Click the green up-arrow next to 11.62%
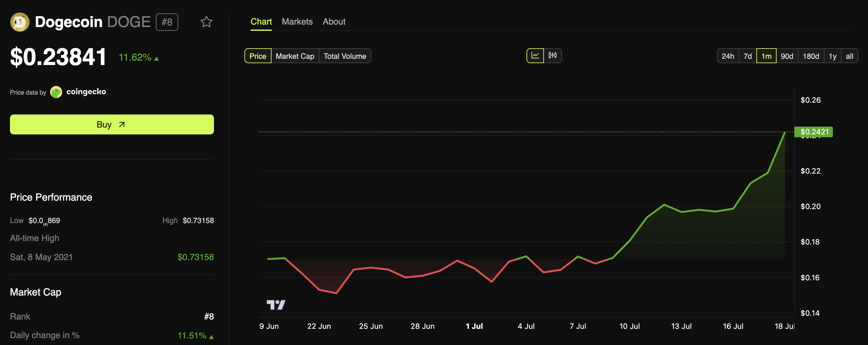Viewport: 868px width, 345px height. pos(156,58)
